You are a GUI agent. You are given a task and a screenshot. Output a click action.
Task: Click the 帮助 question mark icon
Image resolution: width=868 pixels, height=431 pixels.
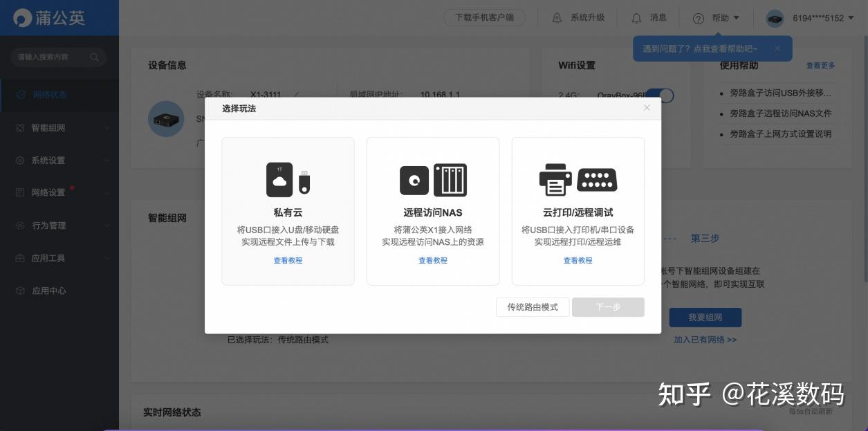pyautogui.click(x=699, y=18)
